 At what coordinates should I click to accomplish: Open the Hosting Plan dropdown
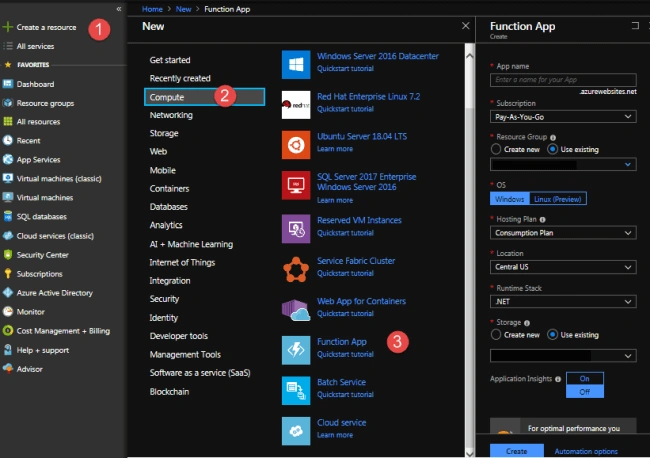(563, 233)
